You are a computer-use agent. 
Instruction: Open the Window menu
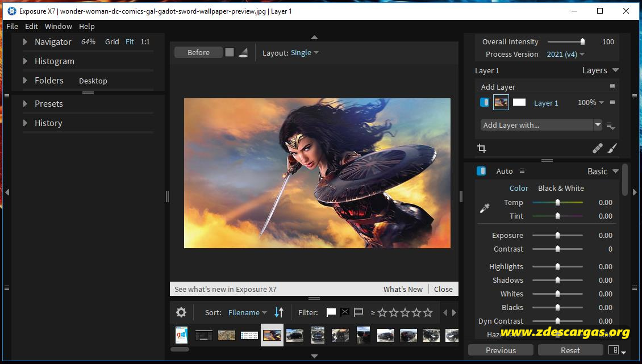pos(58,26)
